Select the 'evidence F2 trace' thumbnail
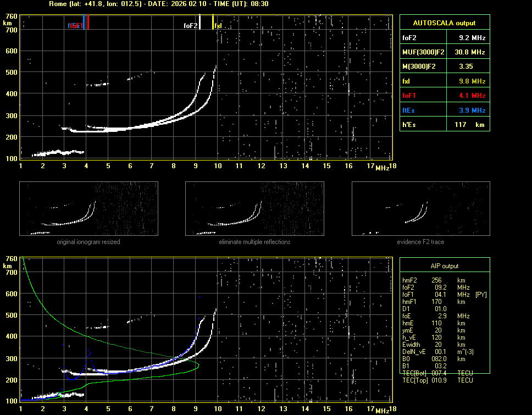 pyautogui.click(x=420, y=208)
